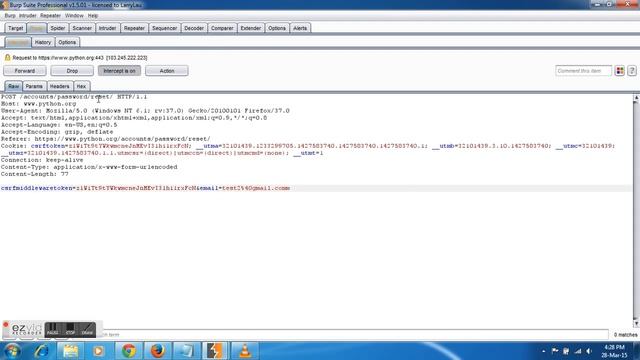Click the Host: www.python.org header line
Screen dimensions: 640x360
click(x=38, y=104)
